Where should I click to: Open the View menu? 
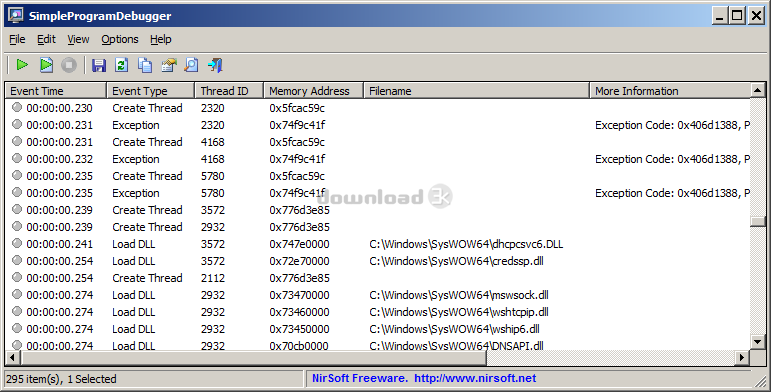(x=78, y=39)
